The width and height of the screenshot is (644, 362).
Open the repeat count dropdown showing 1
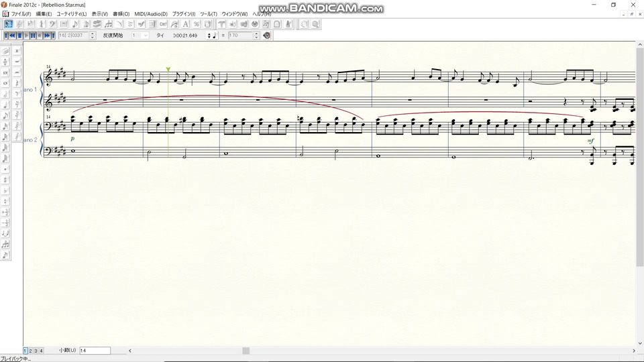coord(140,36)
